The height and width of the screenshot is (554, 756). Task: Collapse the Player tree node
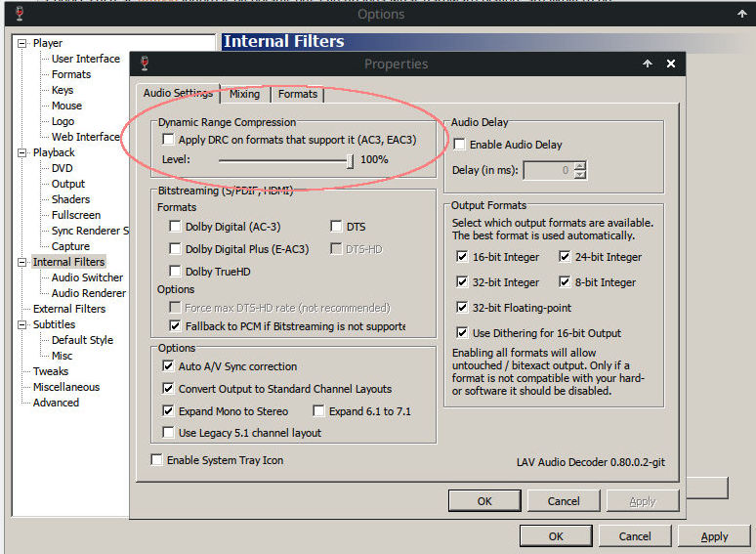[x=21, y=43]
